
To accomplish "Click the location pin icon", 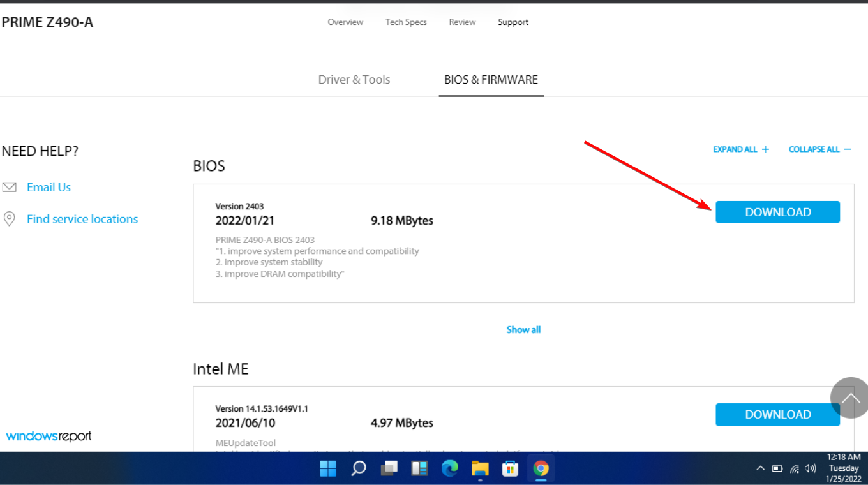I will (9, 219).
